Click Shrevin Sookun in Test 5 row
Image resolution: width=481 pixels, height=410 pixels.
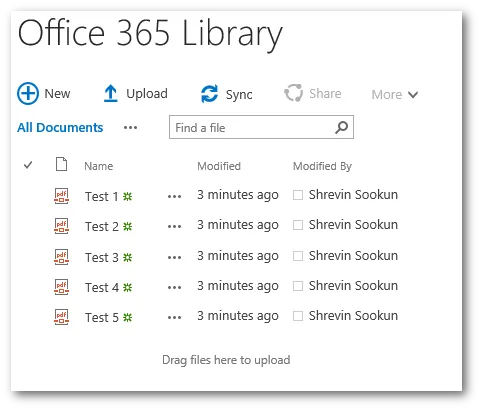353,316
